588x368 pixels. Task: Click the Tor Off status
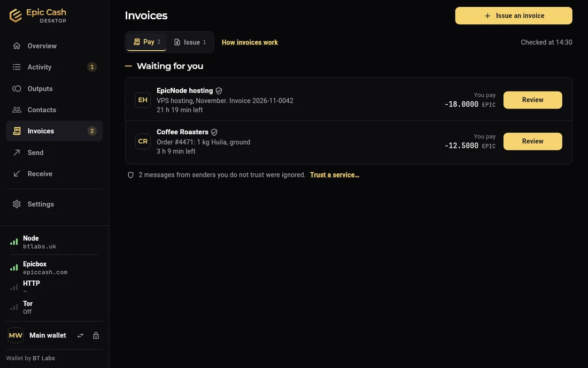point(27,312)
